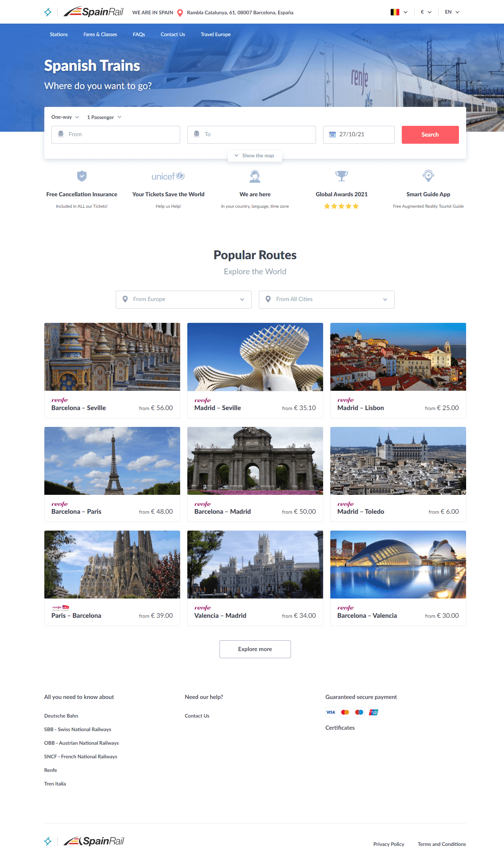Open the Stations menu item

pos(59,34)
